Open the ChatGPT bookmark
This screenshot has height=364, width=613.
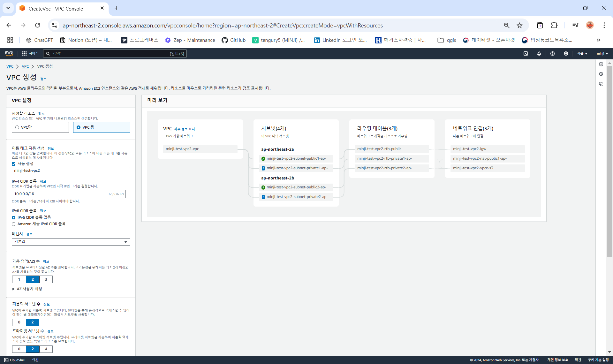(x=40, y=40)
